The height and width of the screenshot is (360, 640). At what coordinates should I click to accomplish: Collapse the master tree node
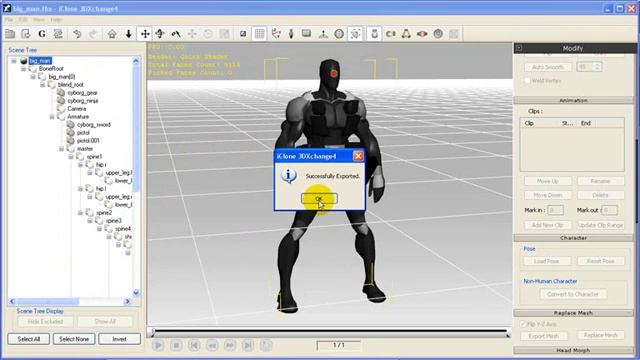coord(61,149)
